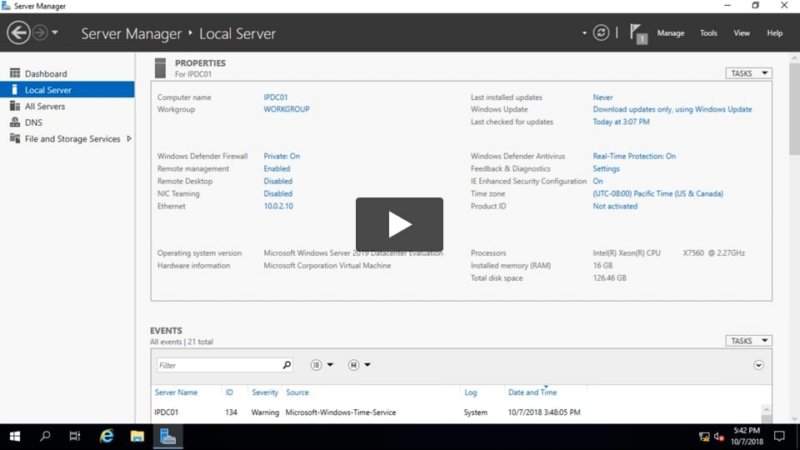Open Internet Explorer from taskbar
The image size is (800, 450).
[x=107, y=437]
